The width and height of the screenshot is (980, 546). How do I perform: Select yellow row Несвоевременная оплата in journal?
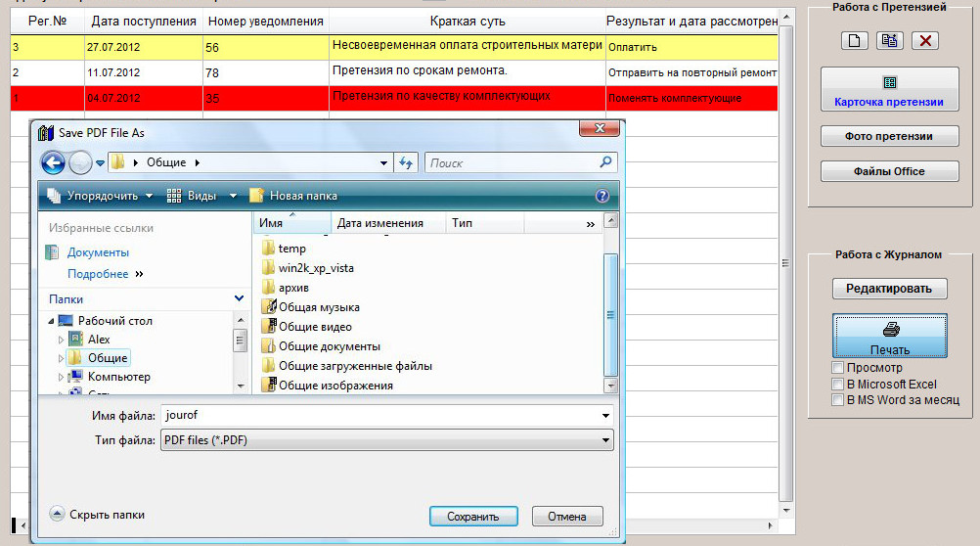(394, 48)
